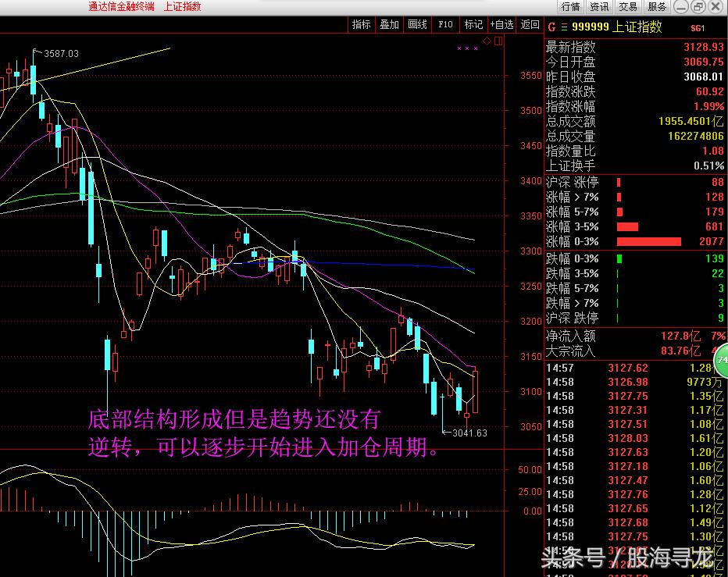Click the 总成交额 value 1955.4501亿
The image size is (728, 577).
(691, 121)
